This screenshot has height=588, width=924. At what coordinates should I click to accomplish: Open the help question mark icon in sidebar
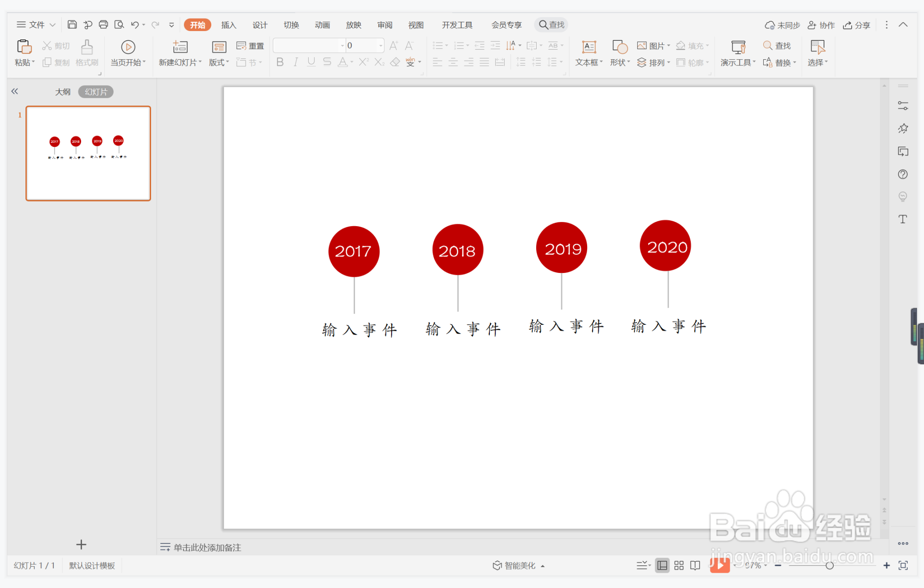point(903,174)
